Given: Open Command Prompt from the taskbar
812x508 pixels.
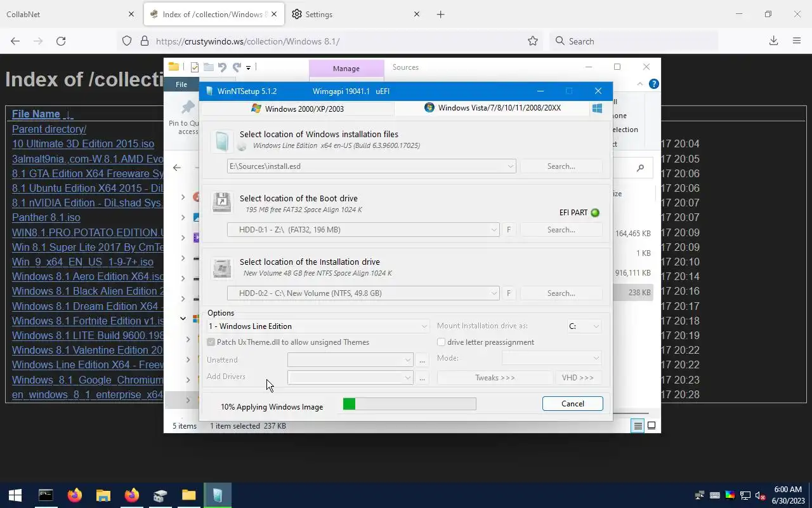Looking at the screenshot, I should (46, 495).
